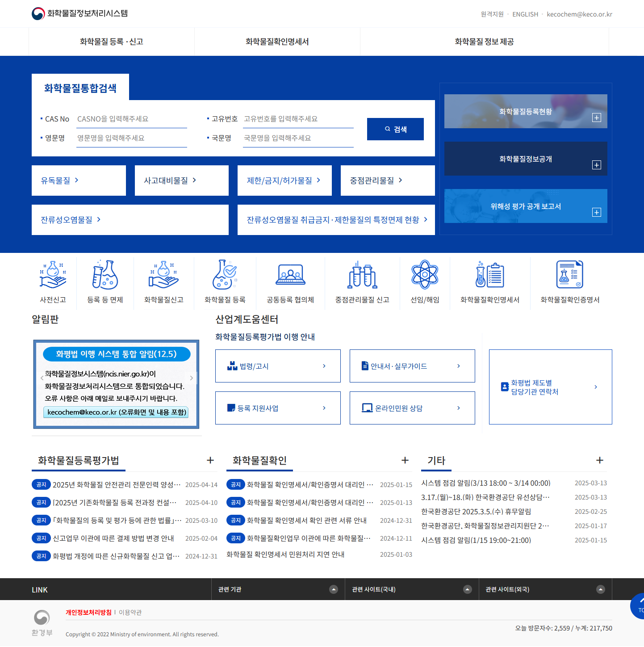The image size is (644, 647).
Task: Expand more 화학물질등록평가법 notices with plus
Action: coord(210,460)
